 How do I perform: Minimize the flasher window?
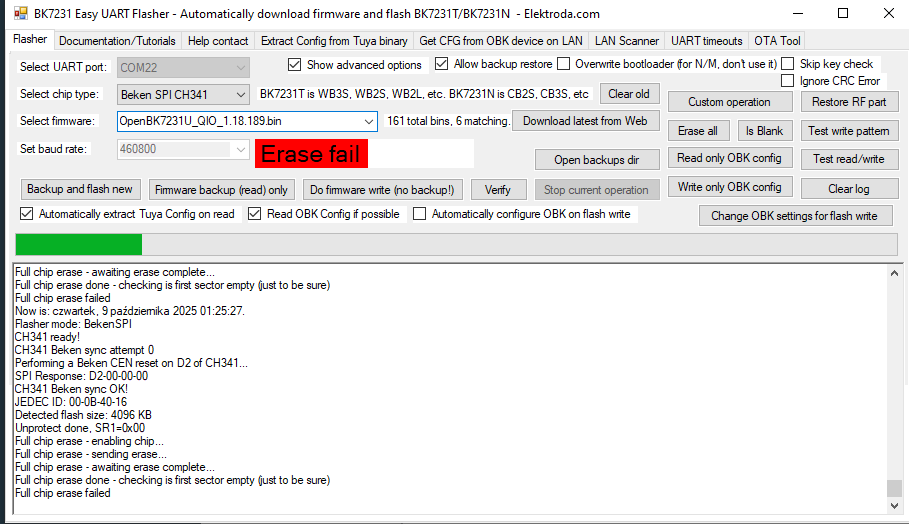[798, 13]
